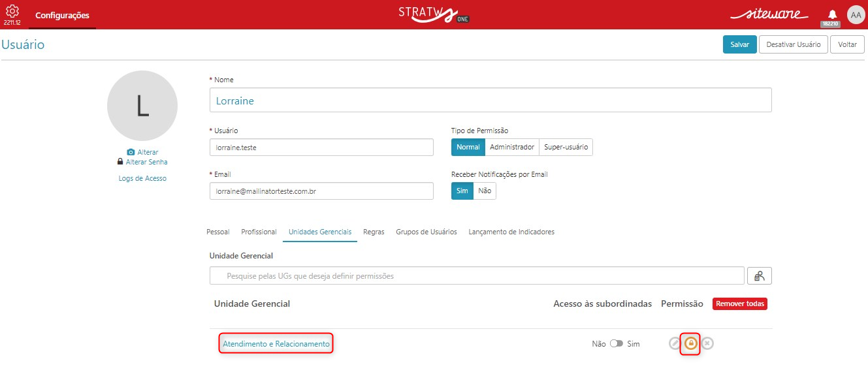Toggle Acesso às subordinadas switch
The width and height of the screenshot is (868, 374).
tap(617, 343)
